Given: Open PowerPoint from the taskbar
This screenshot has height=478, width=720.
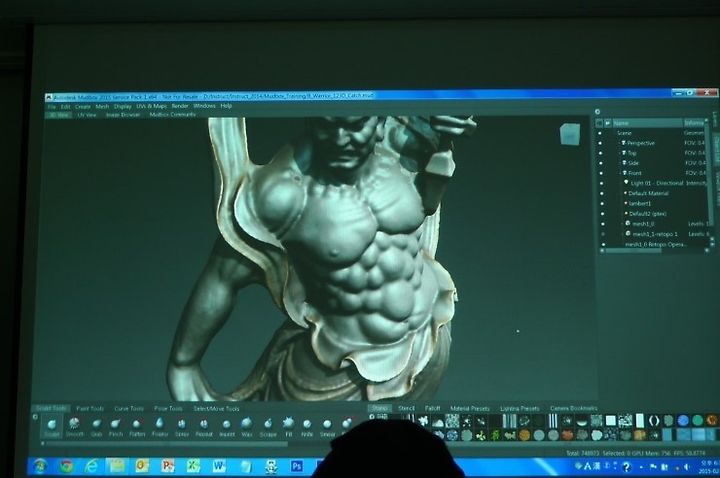Looking at the screenshot, I should (x=168, y=467).
